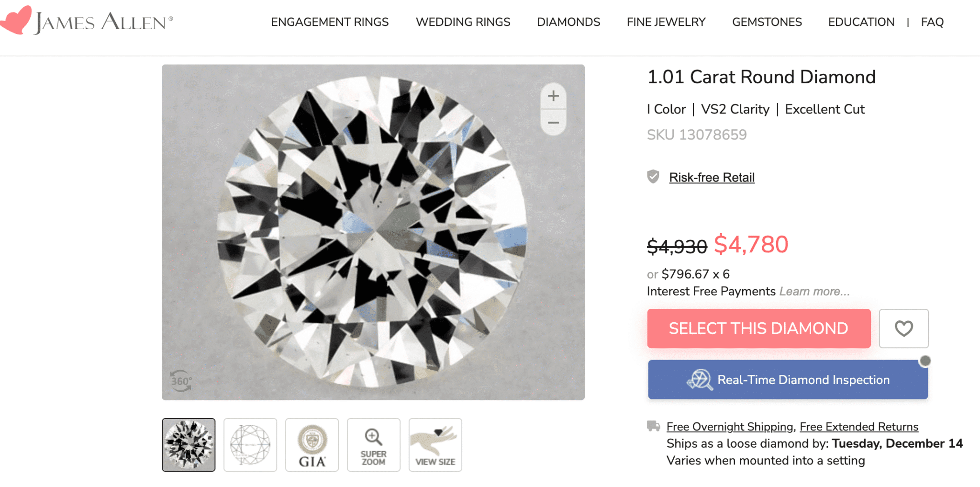The image size is (980, 487).
Task: Open the GIA certificate thumbnail
Action: click(x=312, y=445)
